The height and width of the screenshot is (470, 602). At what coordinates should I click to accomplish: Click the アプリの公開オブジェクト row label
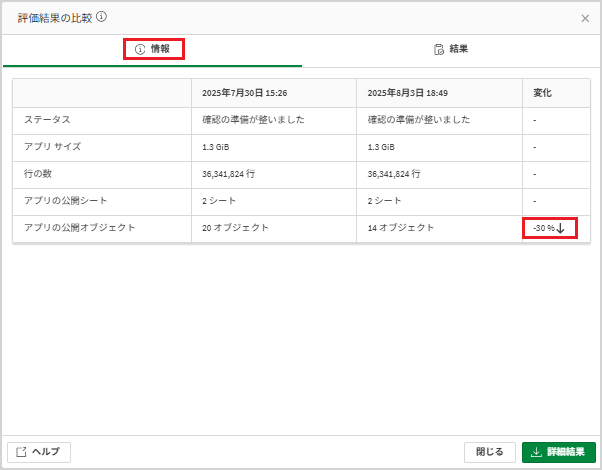point(79,227)
